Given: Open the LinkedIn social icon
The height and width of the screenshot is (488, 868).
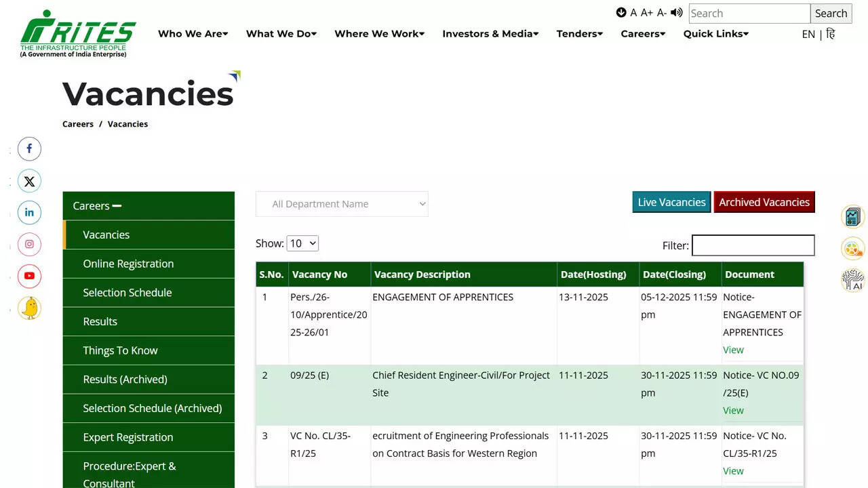Looking at the screenshot, I should (x=29, y=213).
